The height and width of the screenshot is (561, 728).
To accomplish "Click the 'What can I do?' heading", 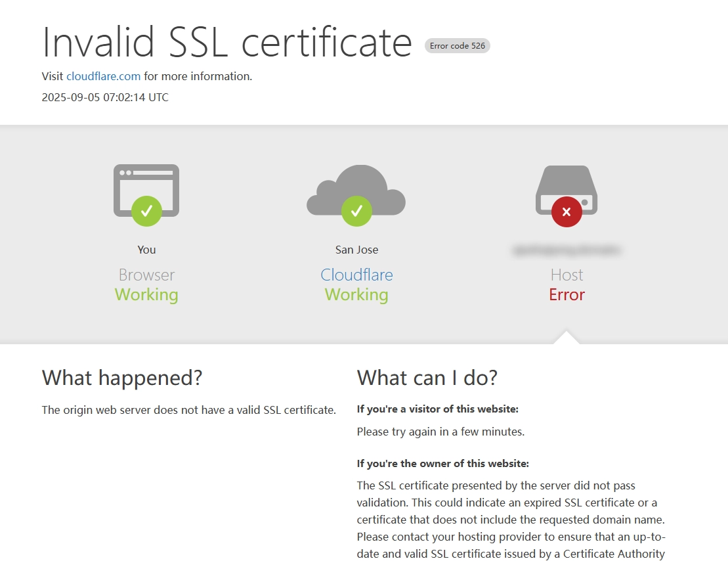I will pyautogui.click(x=427, y=378).
